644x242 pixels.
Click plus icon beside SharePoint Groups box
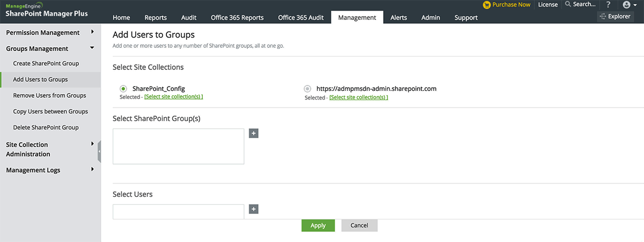[254, 133]
